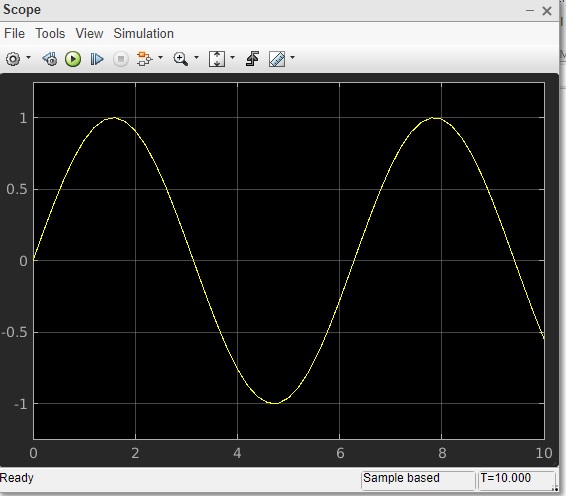Screen dimensions: 566x496
Task: Expand the configuration gear dropdown arrow
Action: 29,57
